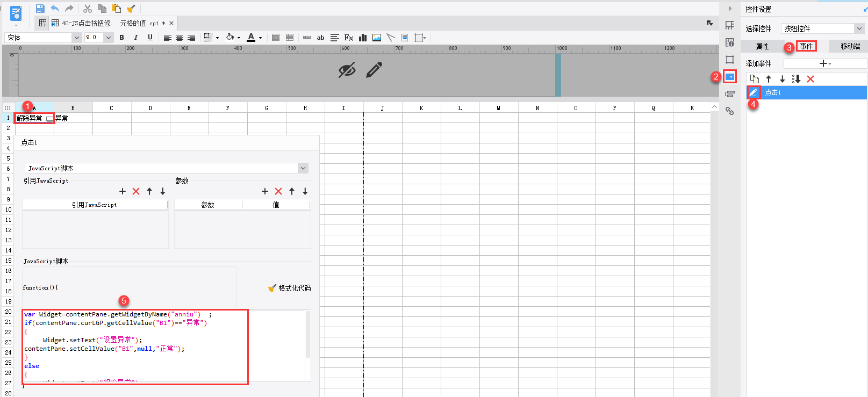
Task: Open the cell element sidebar panel
Action: (x=730, y=25)
